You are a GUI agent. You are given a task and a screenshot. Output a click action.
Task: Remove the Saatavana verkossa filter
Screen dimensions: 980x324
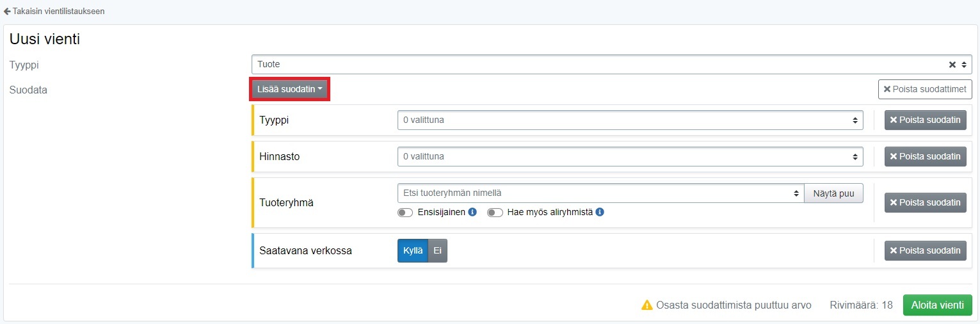point(925,250)
